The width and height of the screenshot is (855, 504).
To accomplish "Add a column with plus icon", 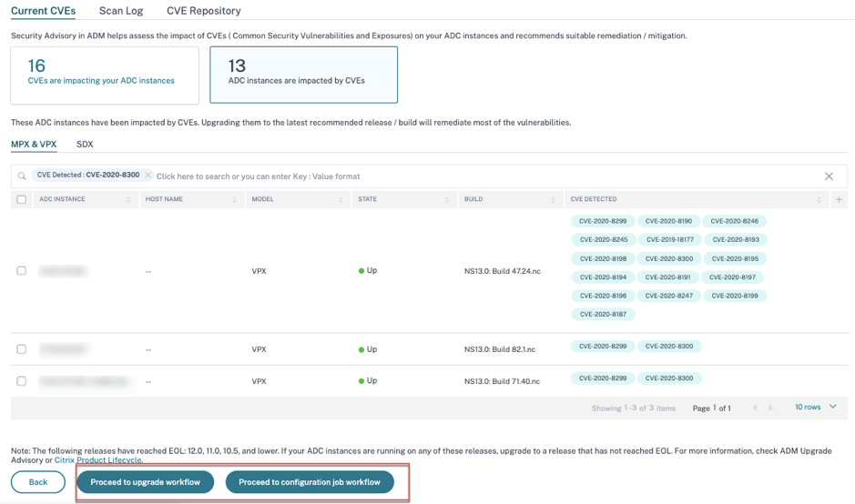I will [839, 199].
